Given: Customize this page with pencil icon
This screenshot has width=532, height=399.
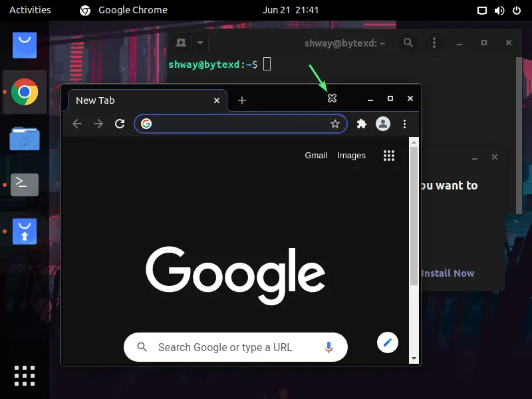Looking at the screenshot, I should click(388, 342).
